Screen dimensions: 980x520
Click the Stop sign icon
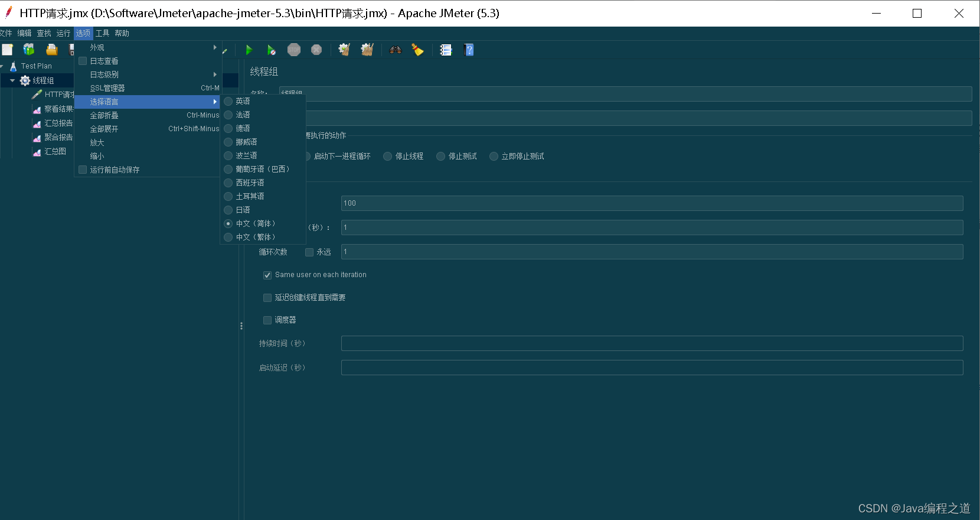pos(294,50)
